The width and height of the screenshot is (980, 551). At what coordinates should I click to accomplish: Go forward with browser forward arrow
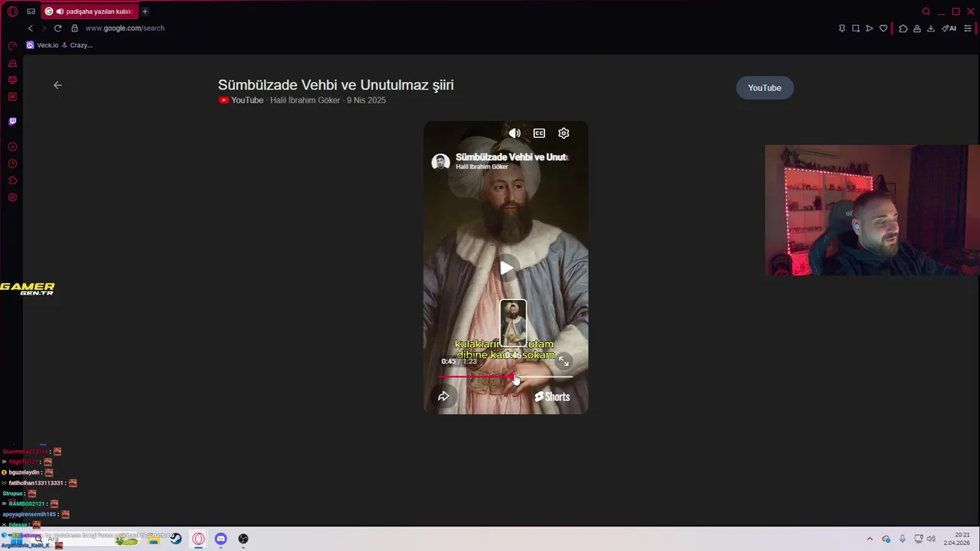tap(44, 28)
